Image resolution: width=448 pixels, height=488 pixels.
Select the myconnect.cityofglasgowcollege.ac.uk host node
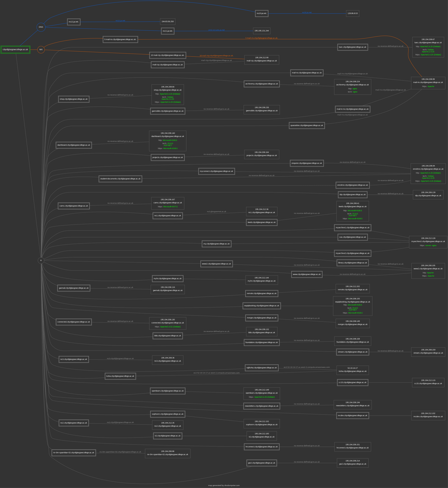(x=216, y=171)
